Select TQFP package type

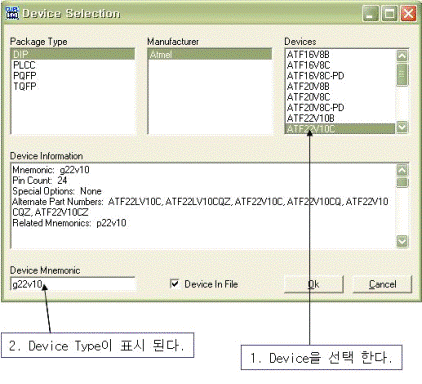[25, 86]
